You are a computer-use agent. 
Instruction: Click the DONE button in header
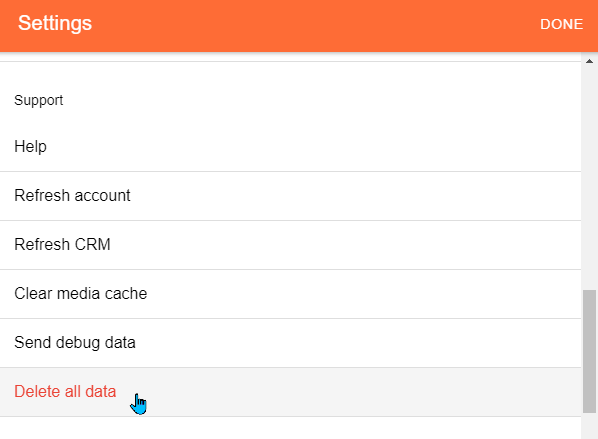(561, 24)
